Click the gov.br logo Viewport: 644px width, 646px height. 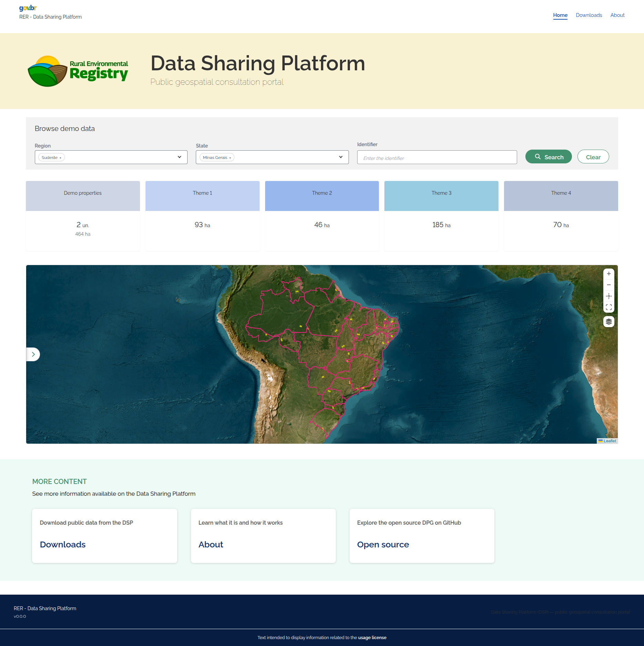tap(28, 8)
